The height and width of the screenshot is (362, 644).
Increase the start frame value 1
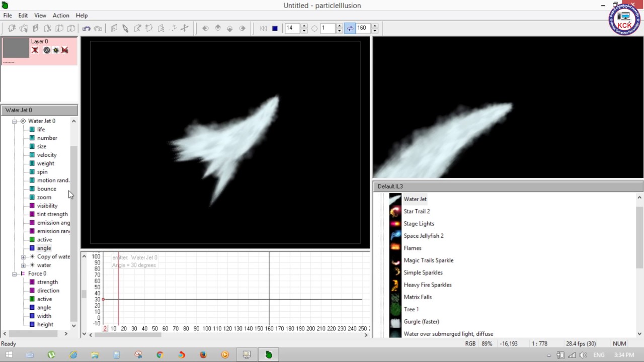(x=339, y=26)
